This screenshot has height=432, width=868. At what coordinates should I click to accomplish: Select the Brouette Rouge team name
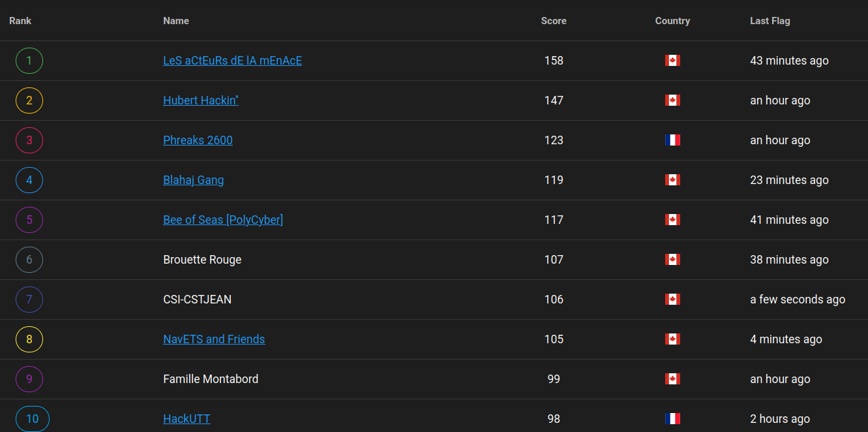click(x=202, y=260)
